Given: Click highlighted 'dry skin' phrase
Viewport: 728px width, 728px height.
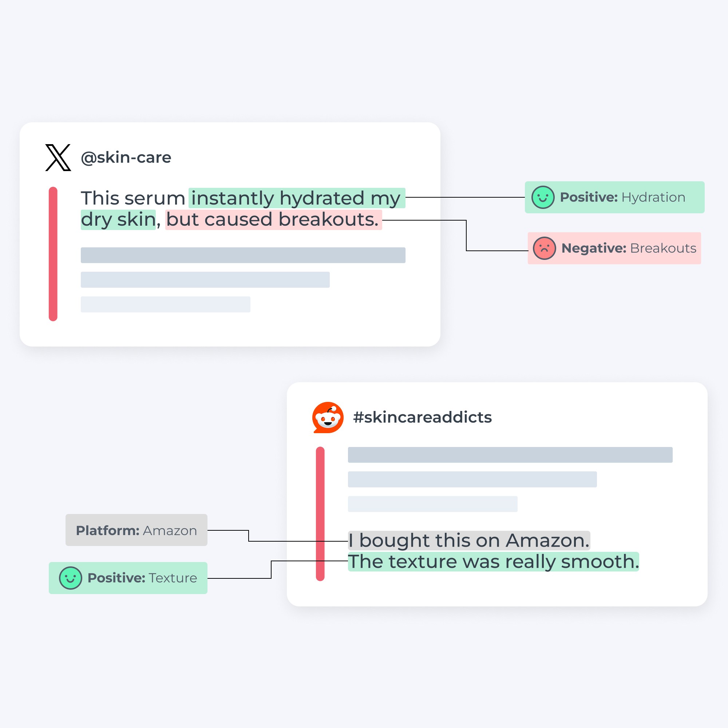Looking at the screenshot, I should (x=118, y=220).
